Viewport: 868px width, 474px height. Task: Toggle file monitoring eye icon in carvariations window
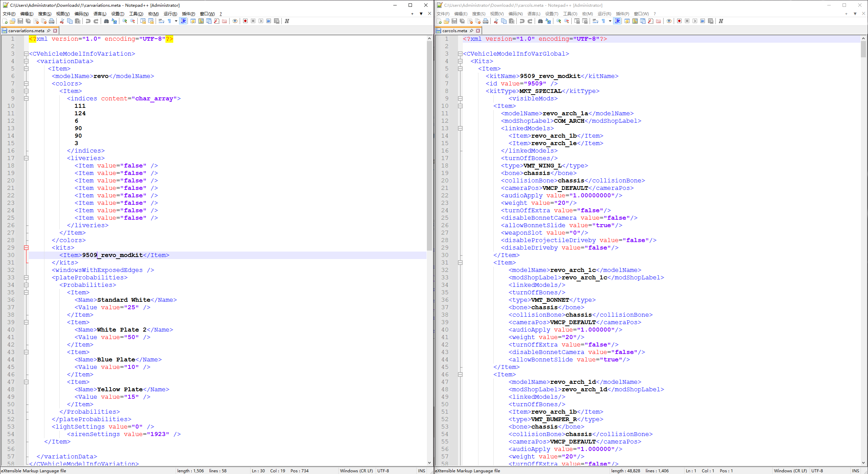pos(235,21)
